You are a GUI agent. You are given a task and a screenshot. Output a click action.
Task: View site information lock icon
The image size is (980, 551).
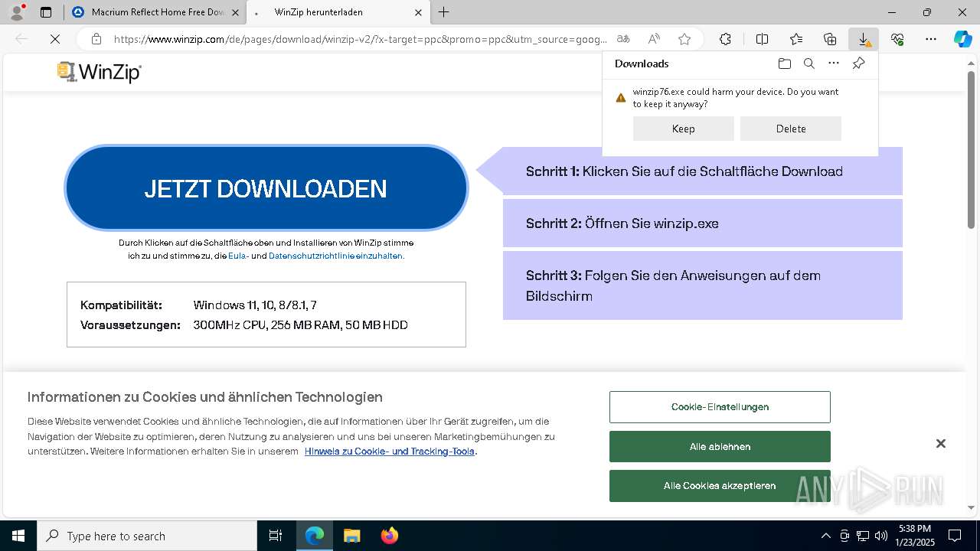pyautogui.click(x=96, y=39)
